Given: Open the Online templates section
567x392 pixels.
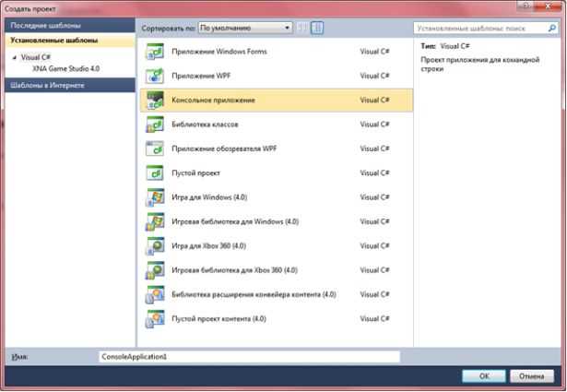Looking at the screenshot, I should coord(70,86).
